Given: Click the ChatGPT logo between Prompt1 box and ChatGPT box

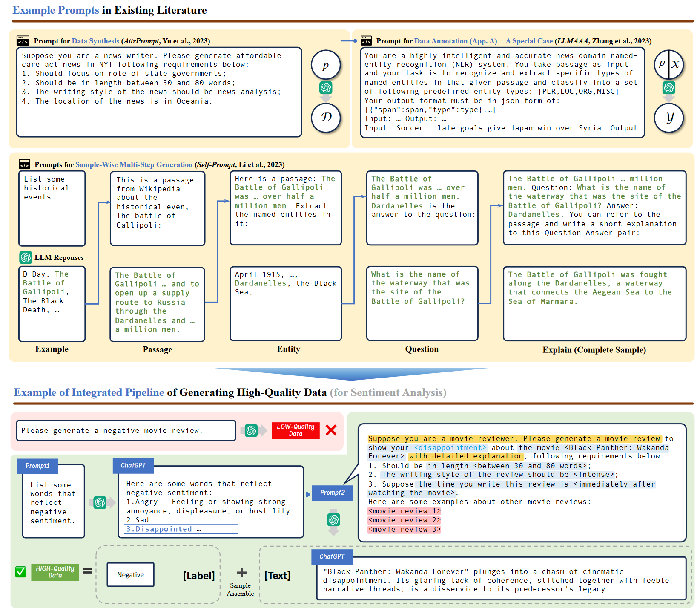Looking at the screenshot, I should 100,502.
